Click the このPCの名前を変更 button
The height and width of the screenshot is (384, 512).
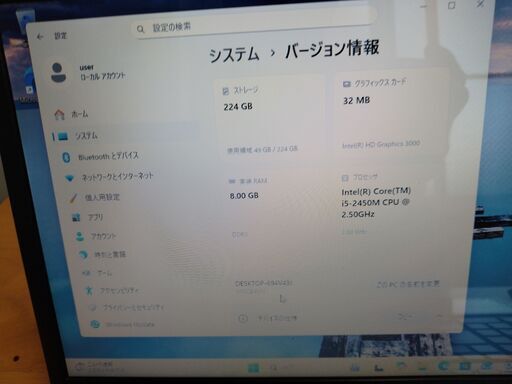(408, 284)
